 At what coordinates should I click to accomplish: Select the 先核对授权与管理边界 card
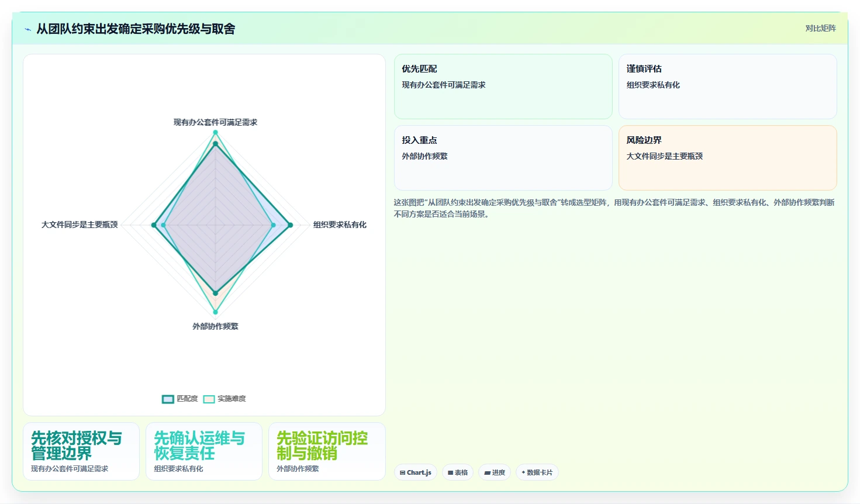click(81, 451)
